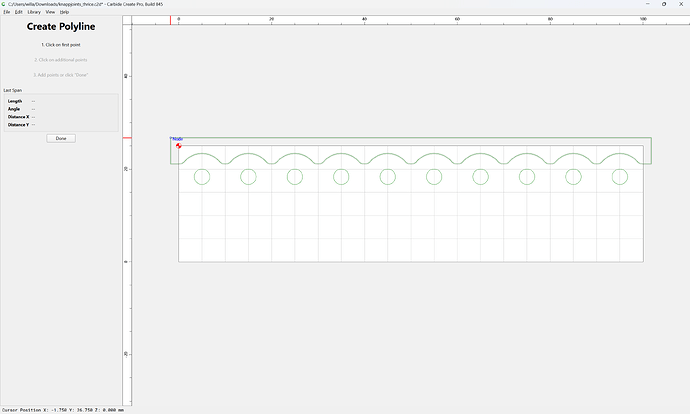Click the red origin marker on the canvas

[x=179, y=146]
